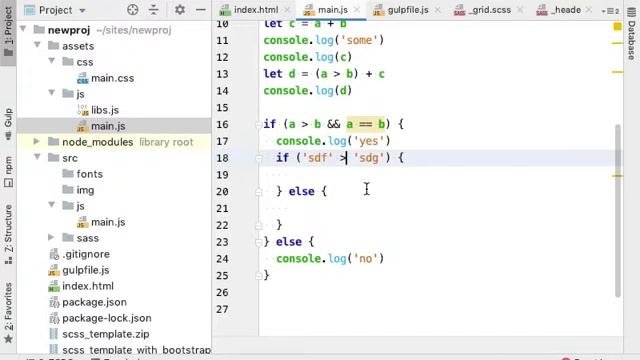Click the collapse all icon in Project panel
Viewport: 640px width, 360px height.
tap(153, 10)
